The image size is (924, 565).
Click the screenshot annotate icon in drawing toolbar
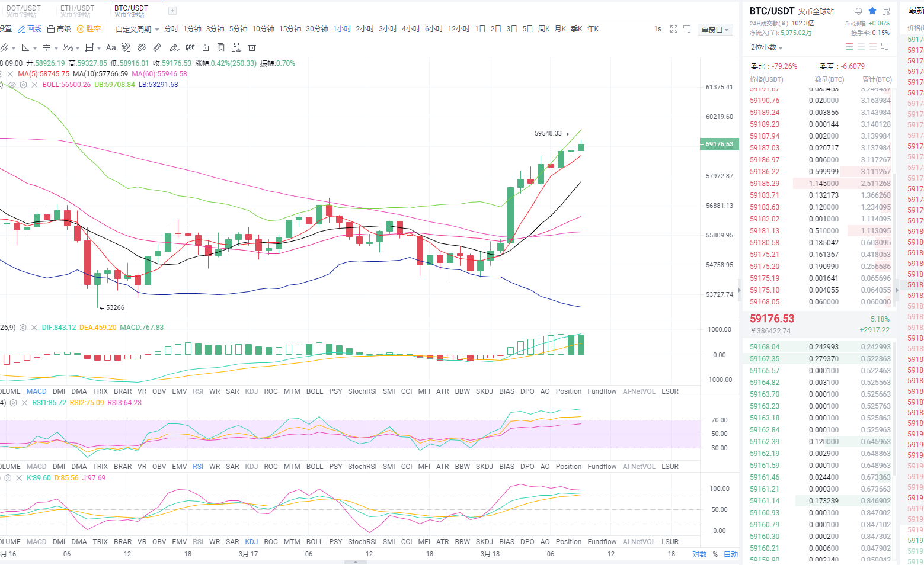pos(236,47)
